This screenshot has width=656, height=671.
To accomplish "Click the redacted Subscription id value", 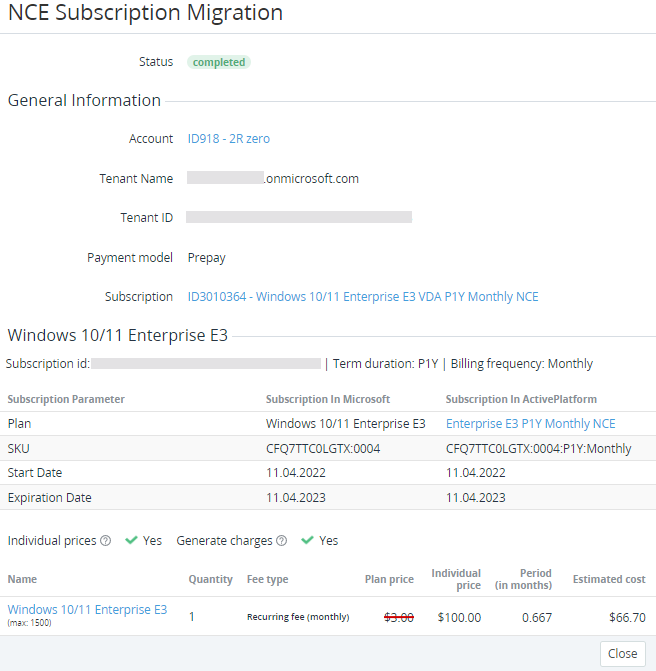I will pyautogui.click(x=206, y=364).
